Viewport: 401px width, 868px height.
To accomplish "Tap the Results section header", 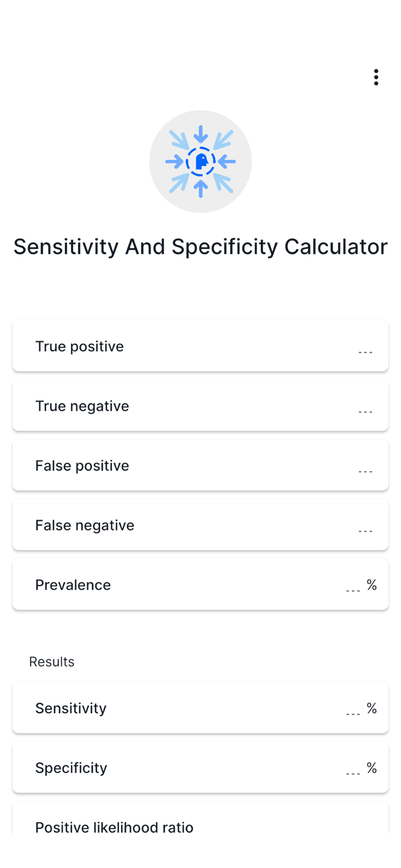I will [51, 661].
